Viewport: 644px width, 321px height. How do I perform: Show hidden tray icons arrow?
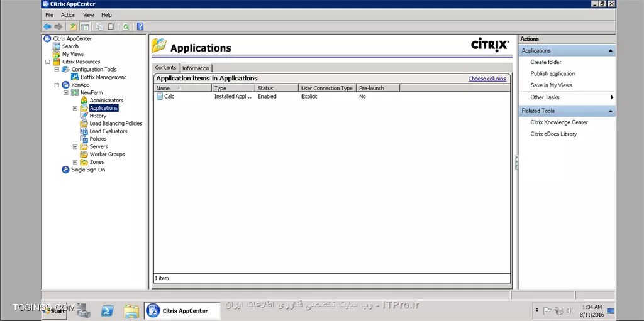click(537, 310)
